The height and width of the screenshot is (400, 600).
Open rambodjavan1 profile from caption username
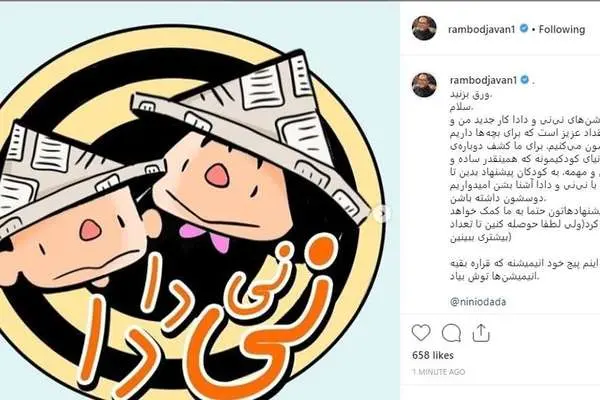[x=484, y=80]
